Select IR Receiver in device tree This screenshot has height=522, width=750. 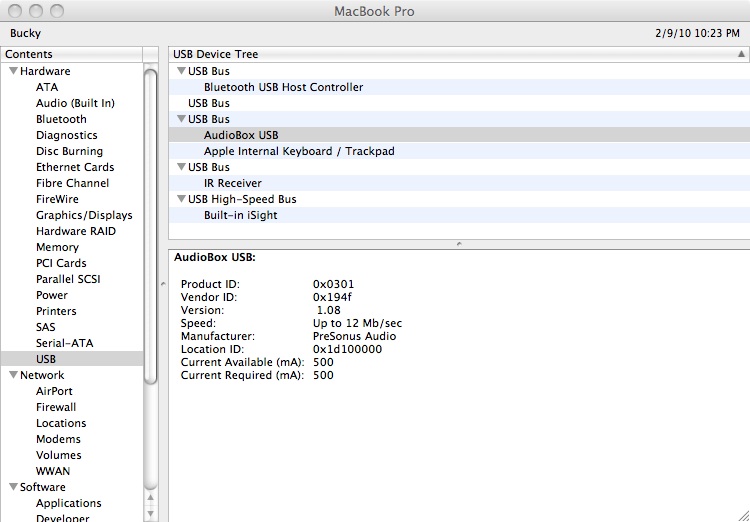click(x=459, y=183)
